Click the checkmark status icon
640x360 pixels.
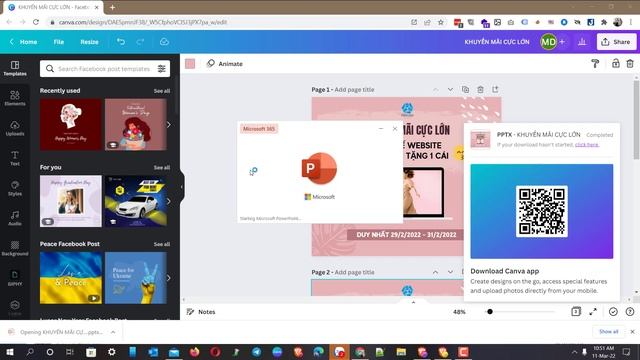pos(613,311)
